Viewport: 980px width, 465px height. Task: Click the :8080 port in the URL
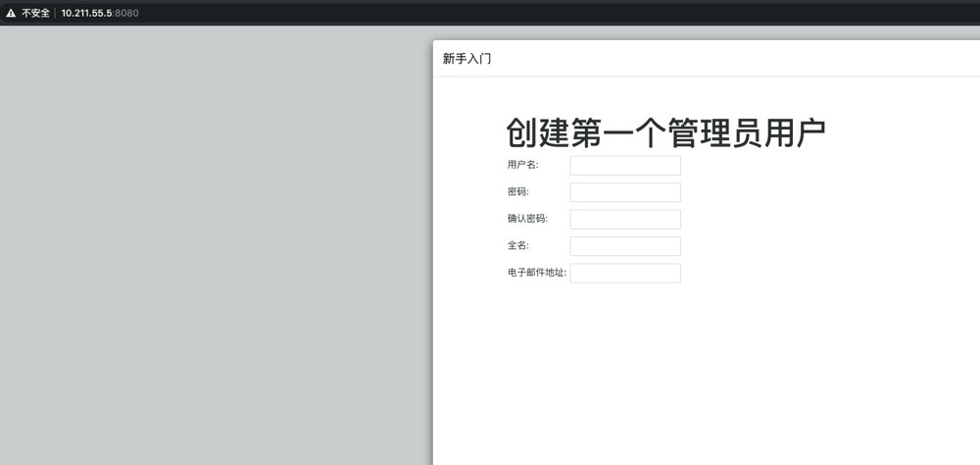(x=126, y=13)
